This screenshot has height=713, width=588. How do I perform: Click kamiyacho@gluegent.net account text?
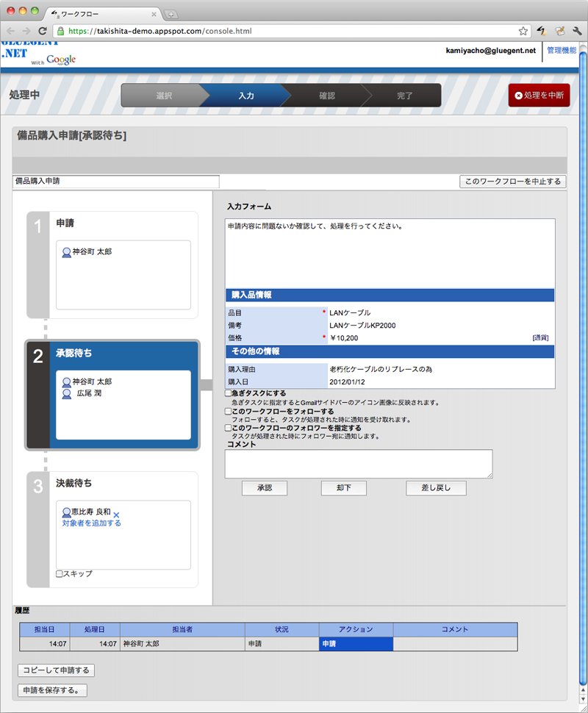tap(491, 51)
